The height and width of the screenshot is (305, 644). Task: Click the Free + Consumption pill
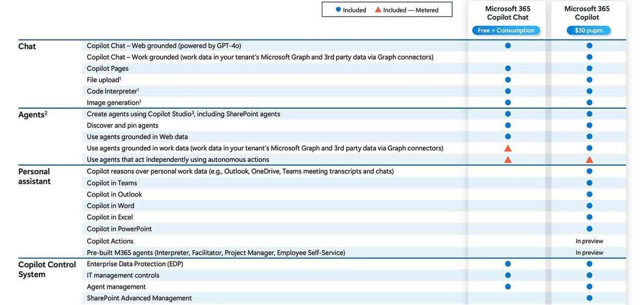click(506, 30)
